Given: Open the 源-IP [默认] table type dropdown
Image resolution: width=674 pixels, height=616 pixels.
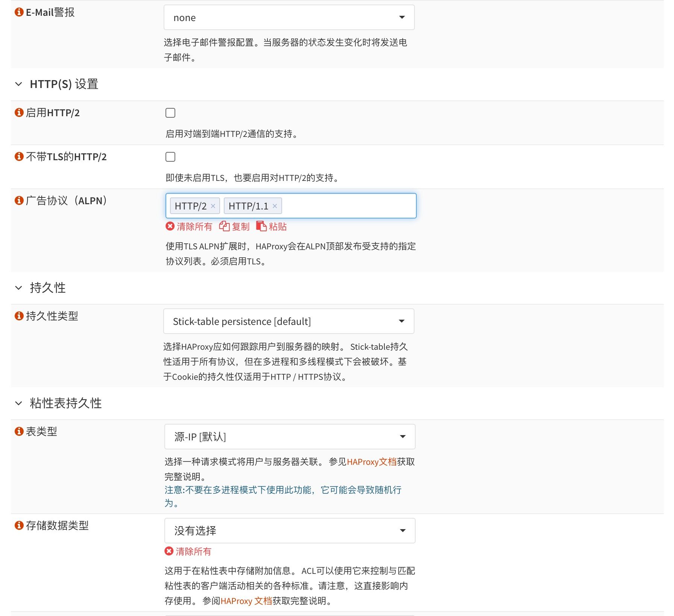Looking at the screenshot, I should pyautogui.click(x=290, y=437).
